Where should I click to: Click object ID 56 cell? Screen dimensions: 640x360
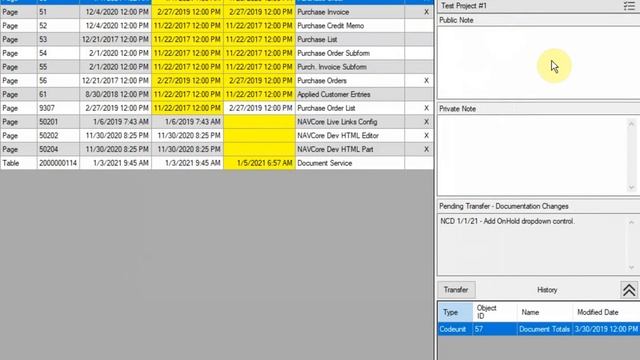click(58, 81)
